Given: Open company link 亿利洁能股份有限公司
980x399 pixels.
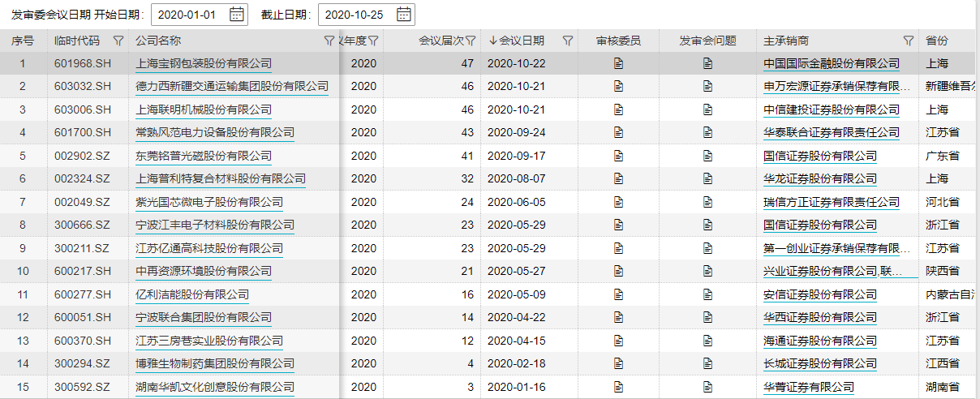Looking at the screenshot, I should pyautogui.click(x=192, y=294).
